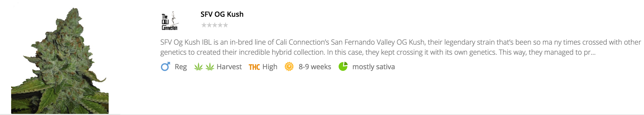Viewport: 644px width, 115px height.
Task: Click the third rating star
Action: coord(215,25)
